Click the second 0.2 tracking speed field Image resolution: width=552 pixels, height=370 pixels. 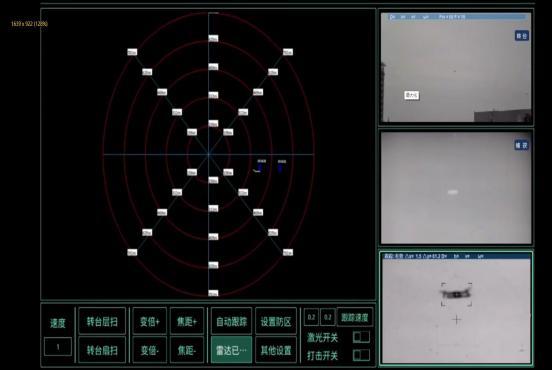327,317
